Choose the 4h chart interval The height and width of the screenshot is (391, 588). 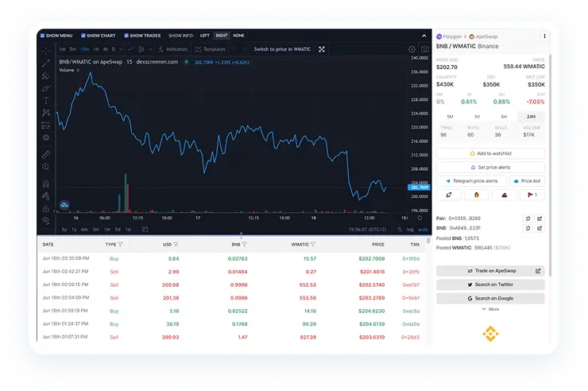[x=106, y=49]
